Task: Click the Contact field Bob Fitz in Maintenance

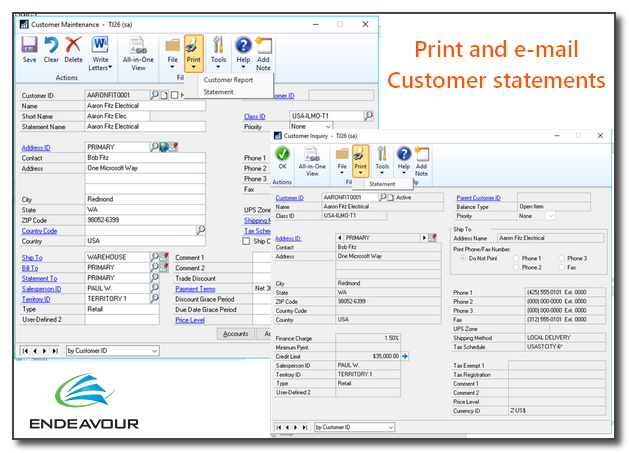Action: pos(145,157)
